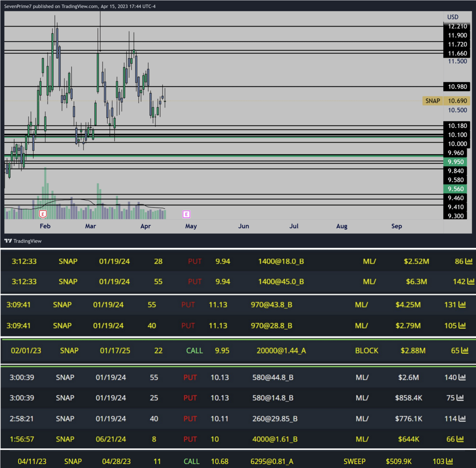Open the chart icon beside 140
The image size is (476, 468).
coord(462,377)
